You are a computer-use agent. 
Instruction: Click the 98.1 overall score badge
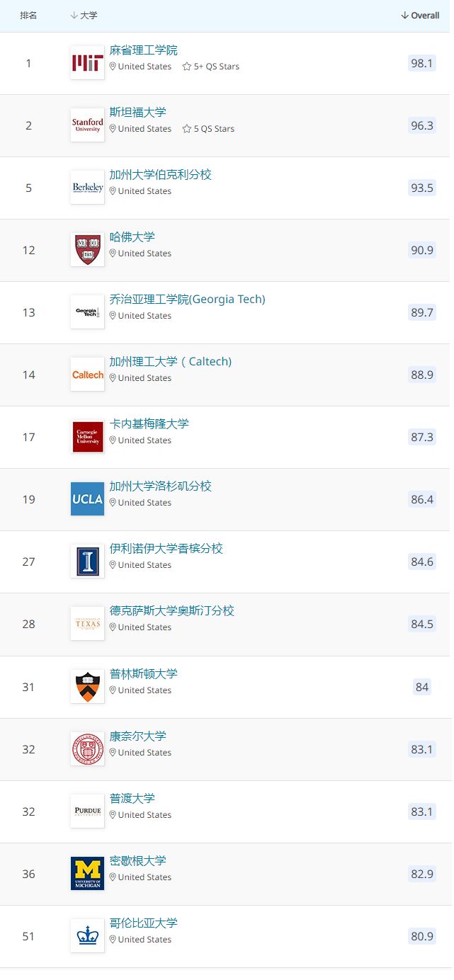tap(421, 63)
